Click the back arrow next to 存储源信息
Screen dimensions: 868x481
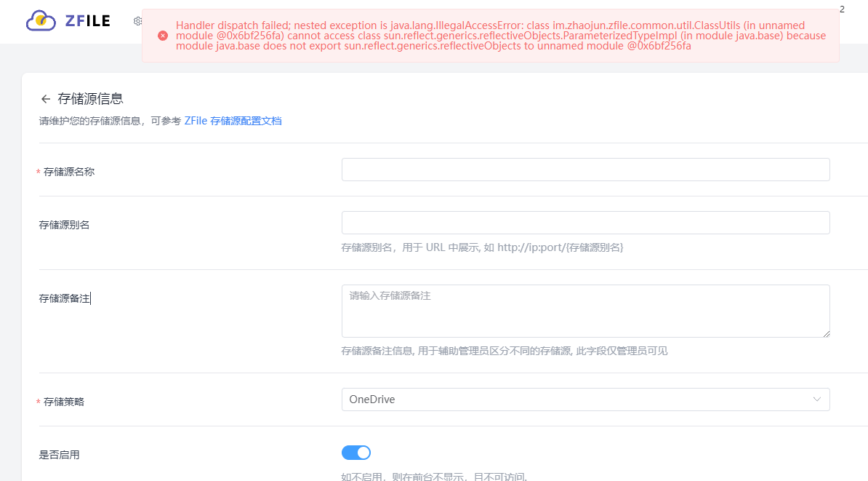point(44,98)
